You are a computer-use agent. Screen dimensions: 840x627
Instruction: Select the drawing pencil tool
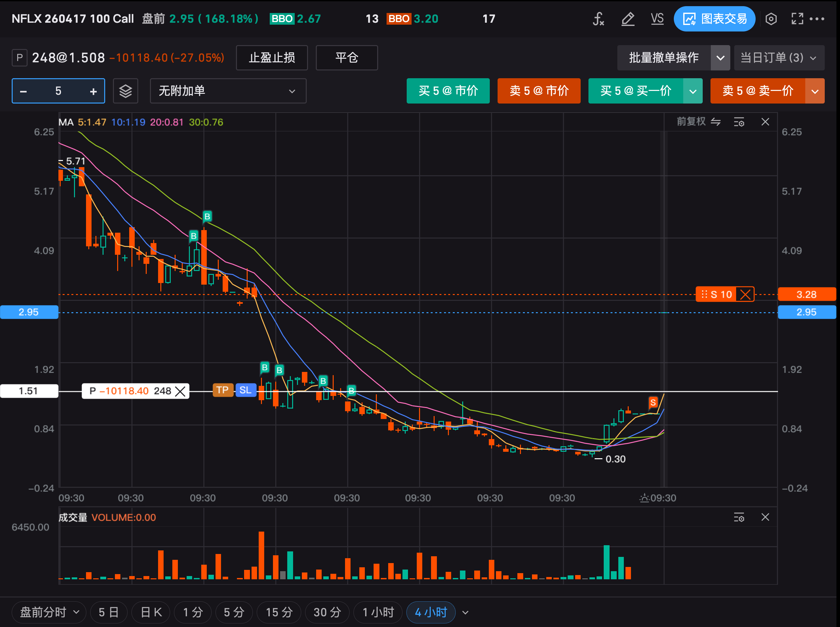tap(628, 18)
